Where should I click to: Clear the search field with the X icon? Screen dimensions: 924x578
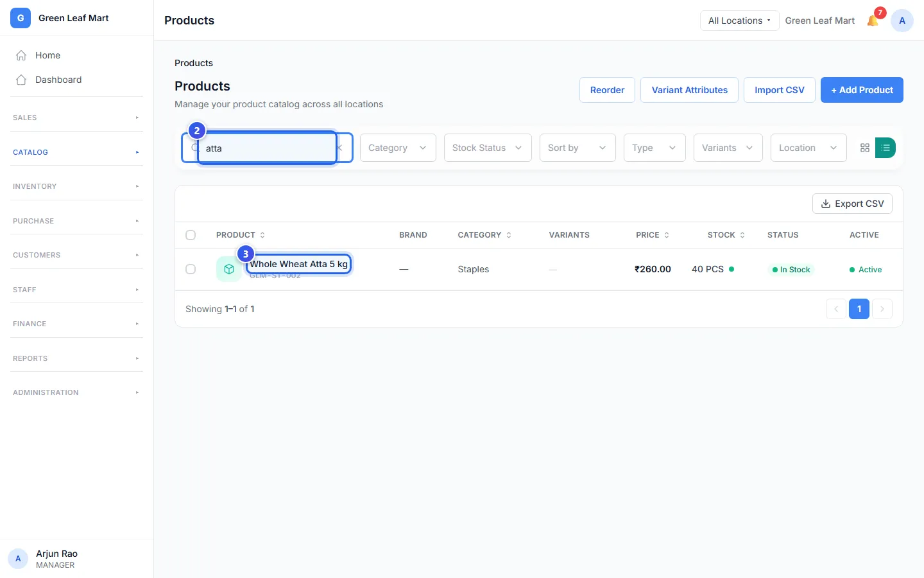[340, 148]
